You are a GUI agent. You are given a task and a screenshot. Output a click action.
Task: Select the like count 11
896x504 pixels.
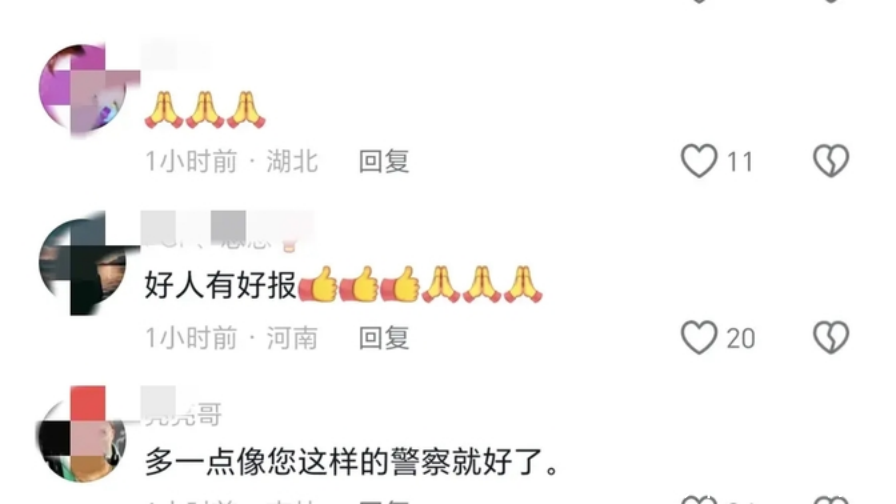[740, 162]
